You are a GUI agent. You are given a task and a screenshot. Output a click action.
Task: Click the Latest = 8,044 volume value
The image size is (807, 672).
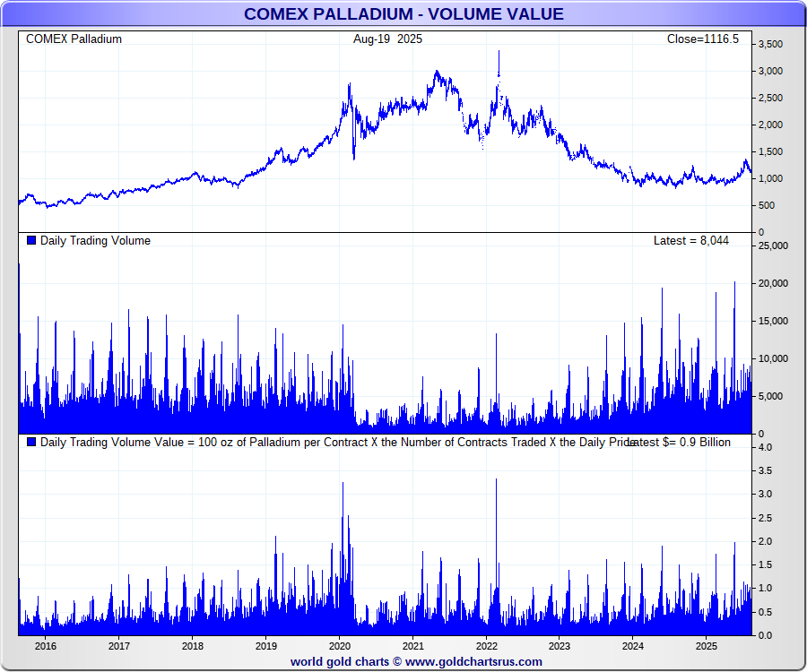[x=691, y=241]
